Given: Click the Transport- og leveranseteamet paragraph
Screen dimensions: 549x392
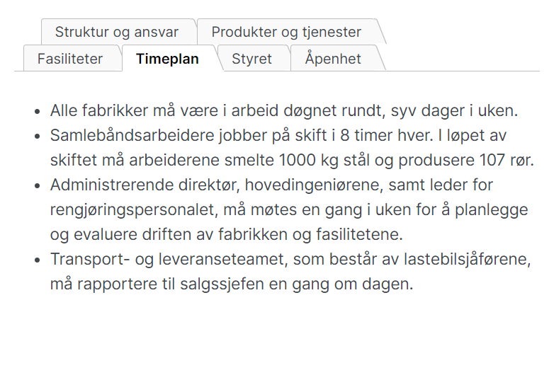Looking at the screenshot, I should coord(290,272).
